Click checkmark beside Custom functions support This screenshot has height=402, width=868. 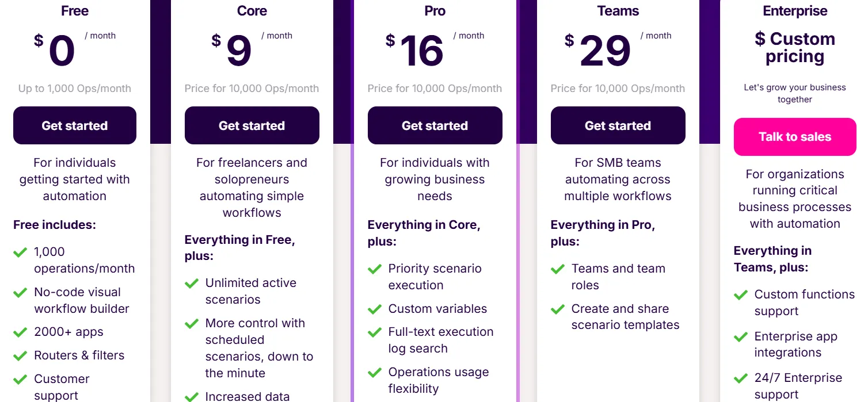pyautogui.click(x=741, y=294)
